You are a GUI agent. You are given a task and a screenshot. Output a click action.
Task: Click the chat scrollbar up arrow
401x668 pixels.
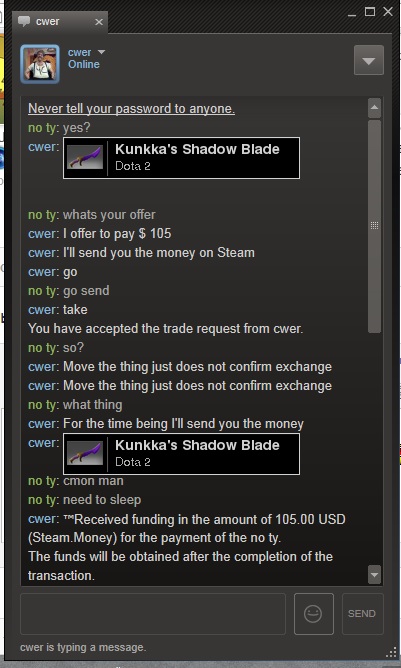374,108
